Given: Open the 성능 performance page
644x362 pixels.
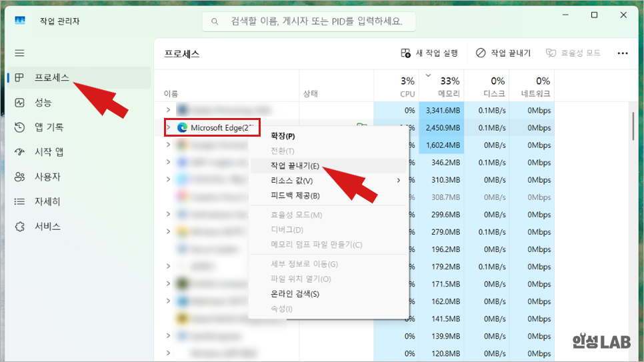Looking at the screenshot, I should [79, 103].
